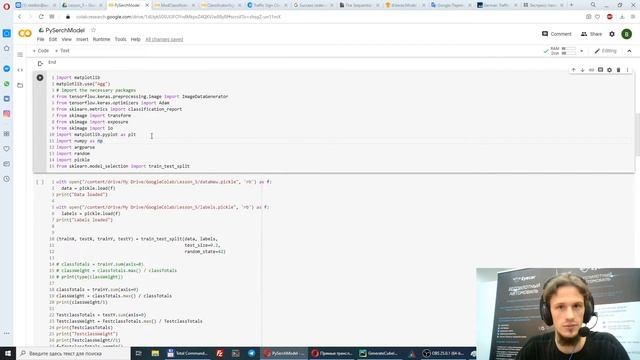Viewport: 640px width, 360px height.
Task: Open Instagram in Opera sidebar
Action: [7, 114]
